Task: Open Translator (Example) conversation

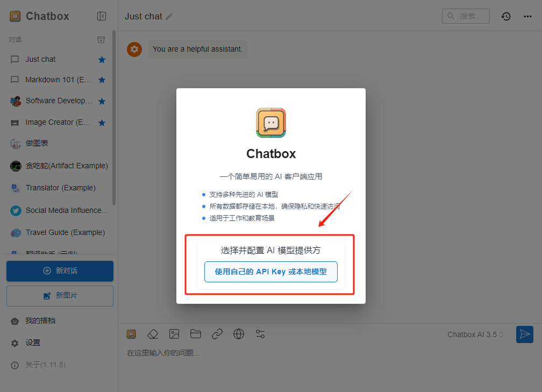Action: 58,188
